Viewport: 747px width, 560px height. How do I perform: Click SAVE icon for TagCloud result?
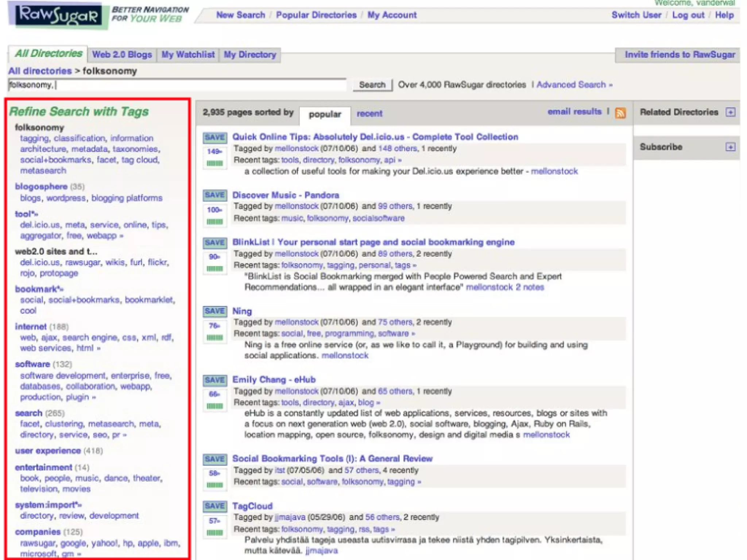pos(214,506)
